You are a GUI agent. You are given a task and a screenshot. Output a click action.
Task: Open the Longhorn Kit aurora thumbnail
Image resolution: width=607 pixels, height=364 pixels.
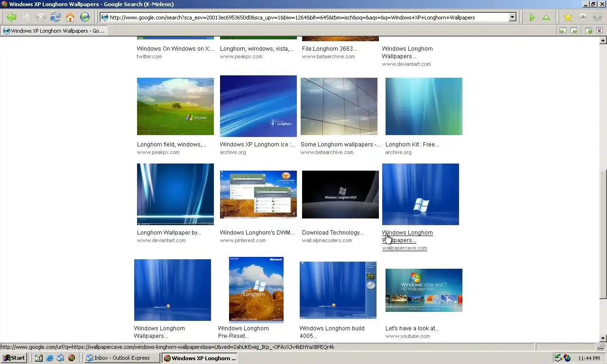424,106
